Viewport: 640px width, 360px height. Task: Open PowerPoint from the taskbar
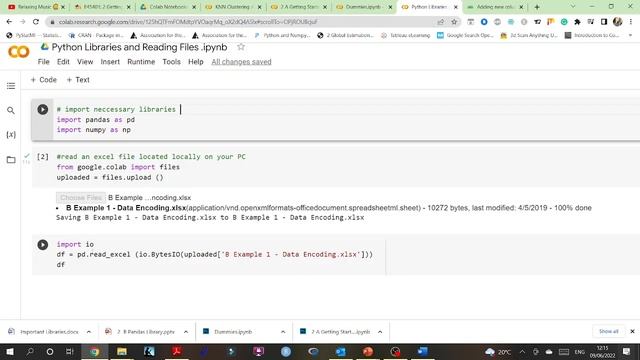pos(368,351)
